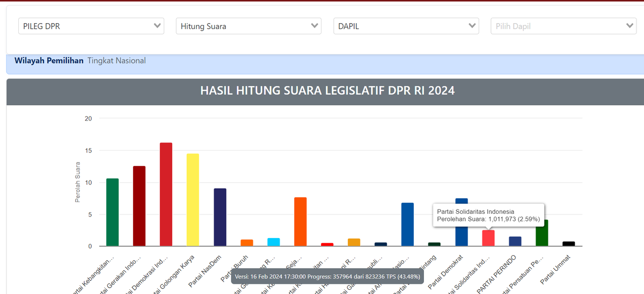Click the yellow Partai Golongan Karya bar

[x=193, y=200]
